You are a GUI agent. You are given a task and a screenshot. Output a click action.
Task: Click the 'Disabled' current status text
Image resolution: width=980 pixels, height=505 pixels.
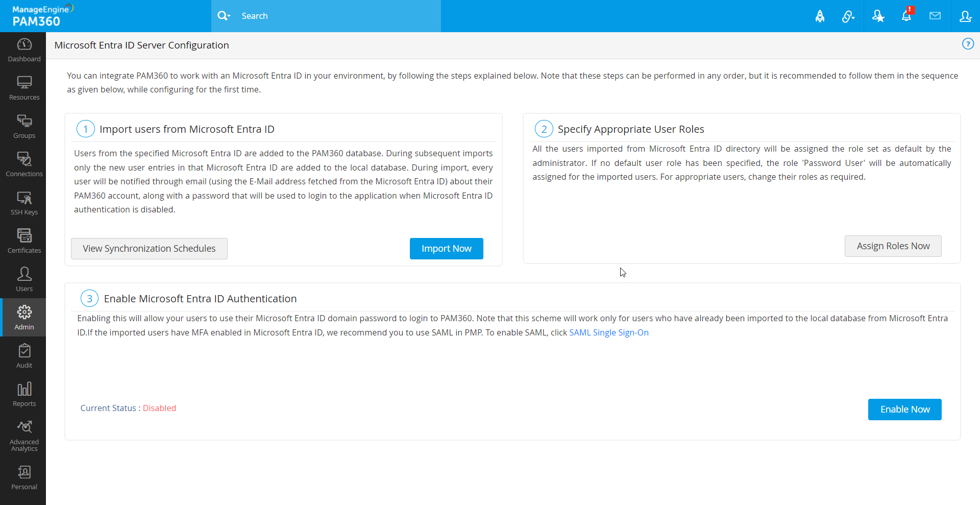tap(159, 408)
